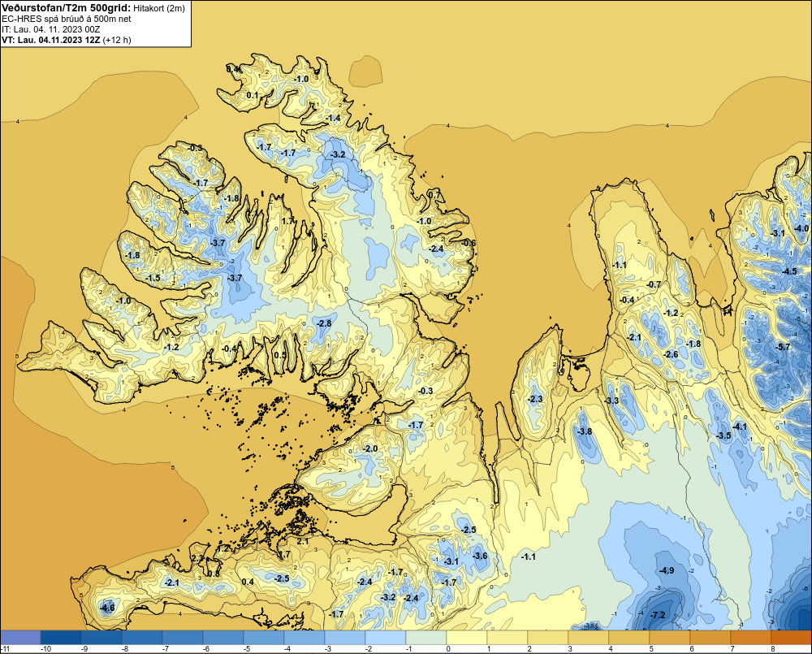
Task: Click the -2.0 temperature value
Action: pos(370,448)
